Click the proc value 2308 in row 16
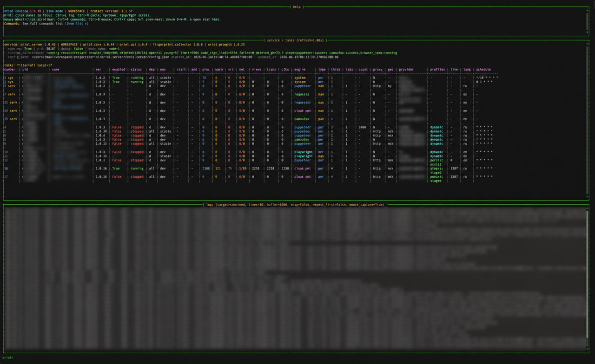The image size is (595, 364). tap(206, 169)
